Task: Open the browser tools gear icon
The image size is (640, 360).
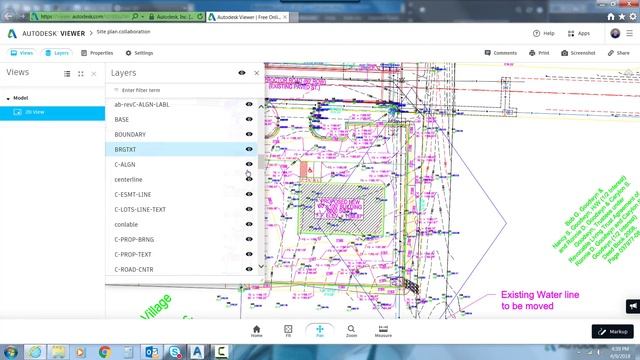Action: pyautogui.click(x=633, y=17)
